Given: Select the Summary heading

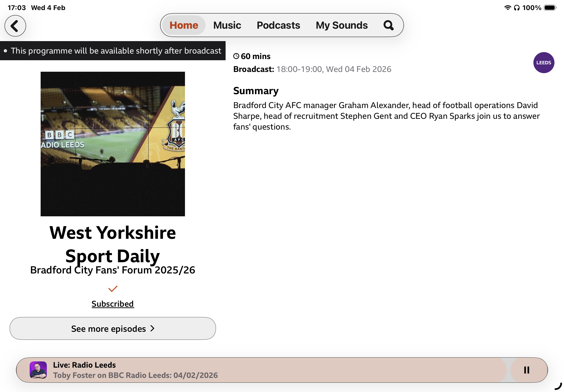Looking at the screenshot, I should tap(256, 91).
